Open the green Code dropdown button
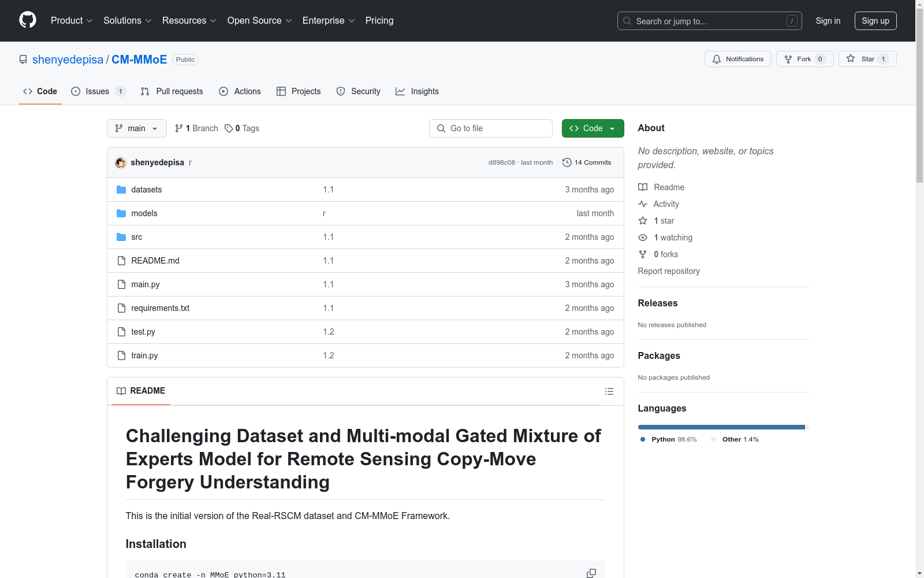The width and height of the screenshot is (924, 578). (x=593, y=128)
